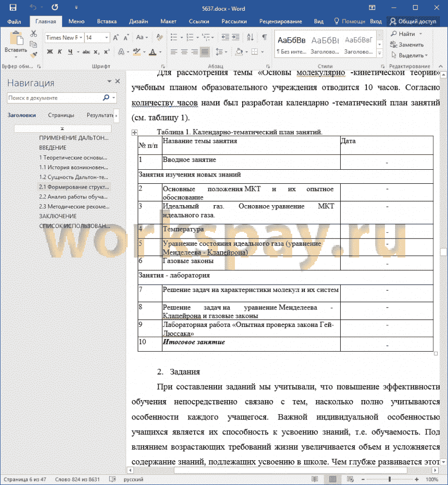Cut selection with the scissors icon
This screenshot has height=485, width=448.
pos(33,33)
